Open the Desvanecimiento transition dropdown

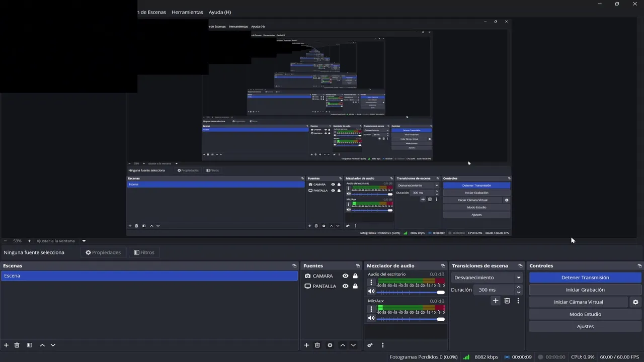point(488,278)
